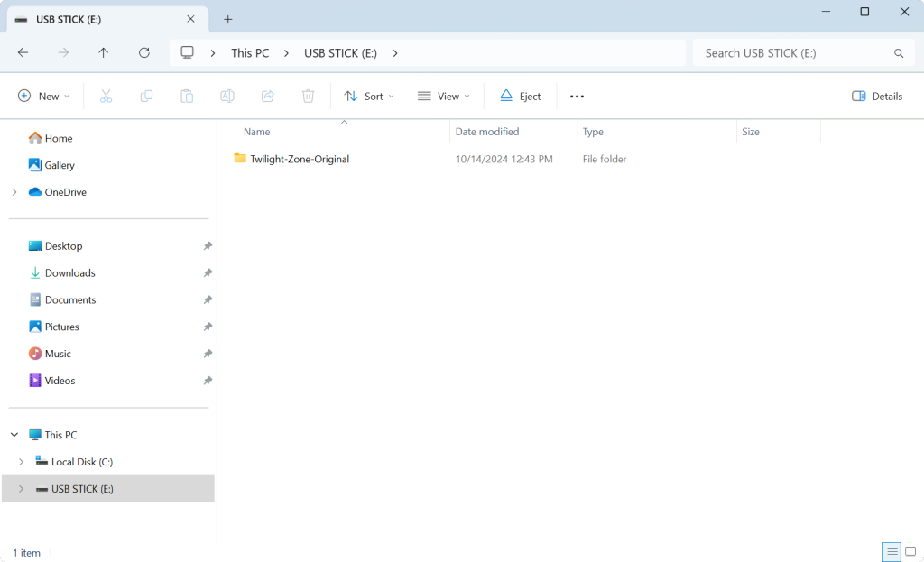Screen dimensions: 924x562
Task: Open the See more three-dots menu
Action: (x=577, y=96)
